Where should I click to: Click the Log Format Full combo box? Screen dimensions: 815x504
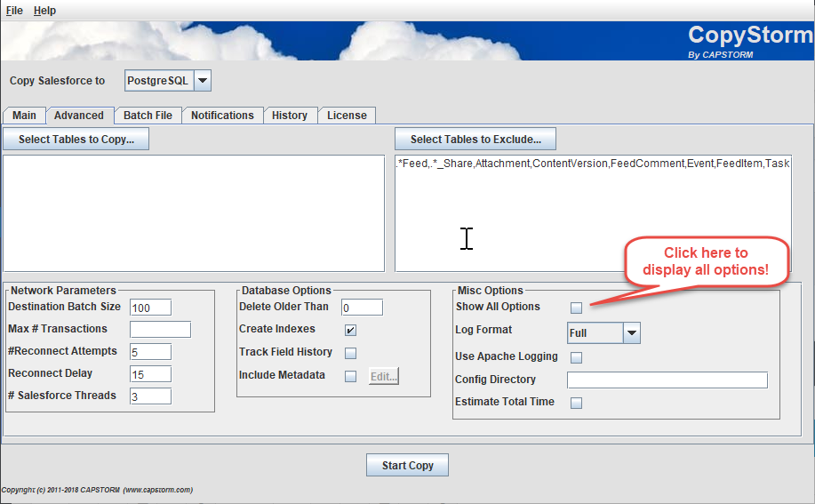click(604, 333)
